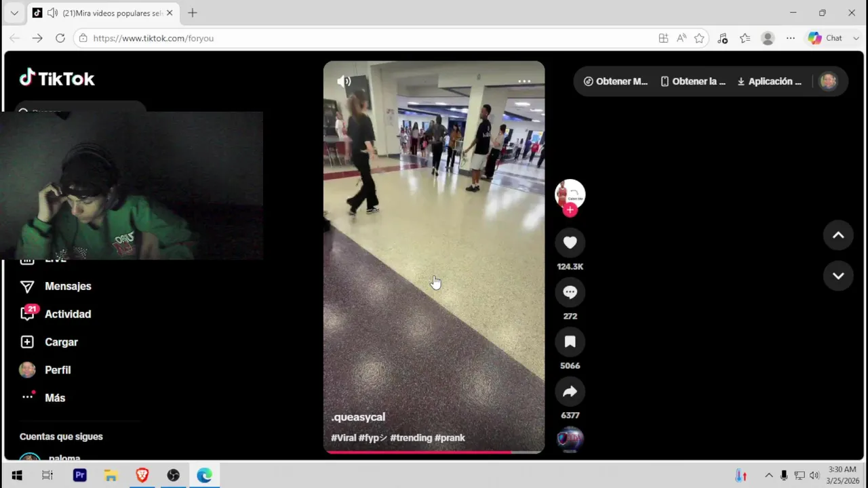The image size is (868, 488).
Task: Click the Obtener M... button
Action: click(616, 81)
